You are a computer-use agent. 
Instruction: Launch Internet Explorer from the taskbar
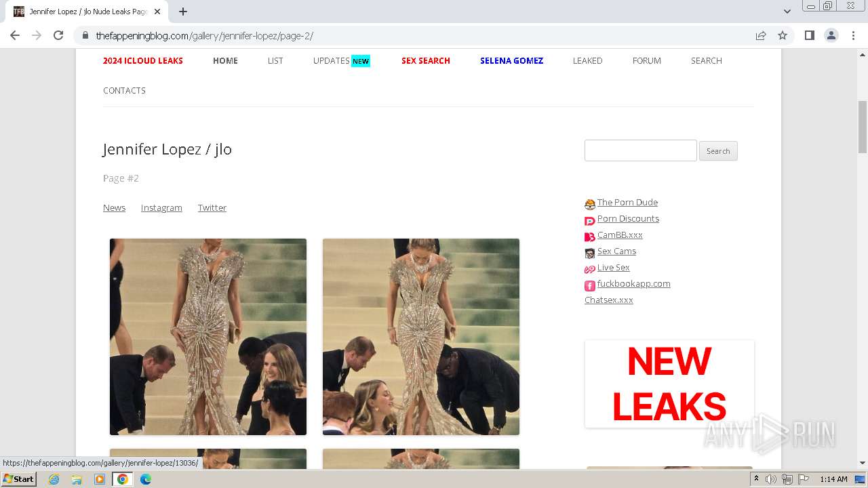[54, 479]
